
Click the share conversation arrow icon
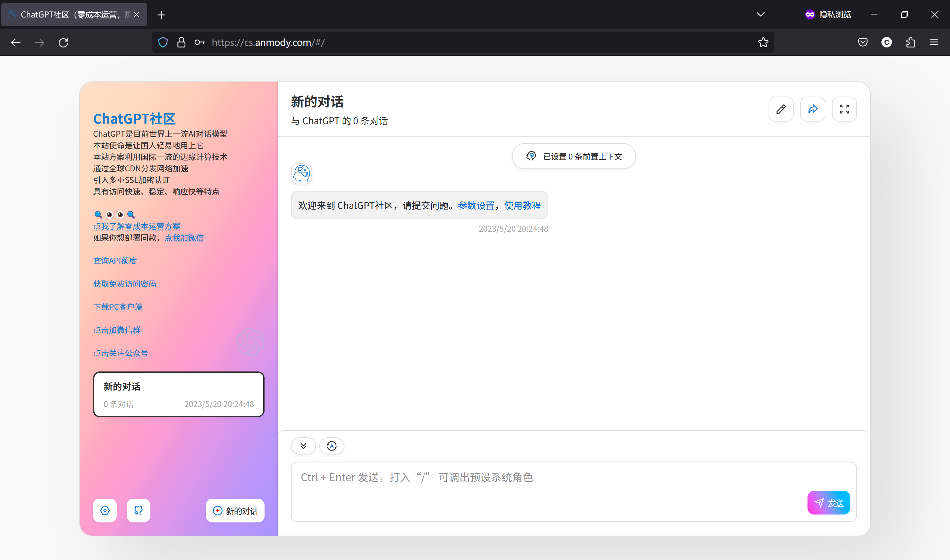812,109
